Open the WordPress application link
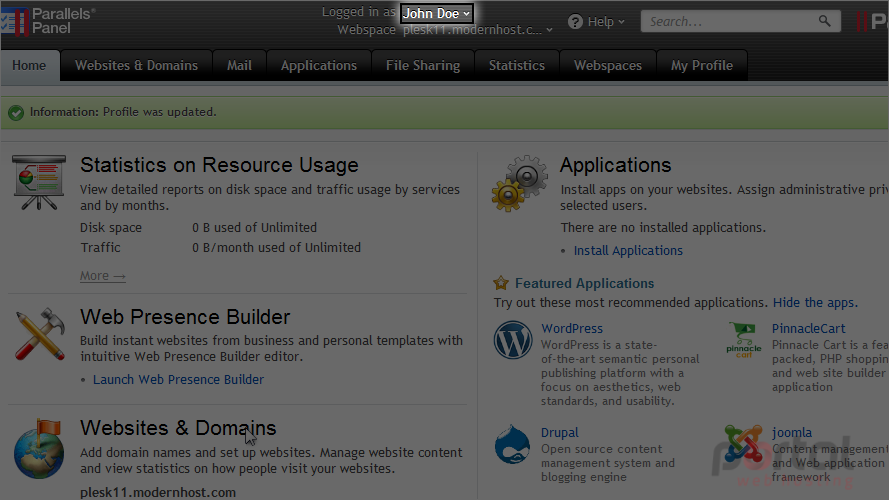The image size is (889, 500). pyautogui.click(x=572, y=328)
